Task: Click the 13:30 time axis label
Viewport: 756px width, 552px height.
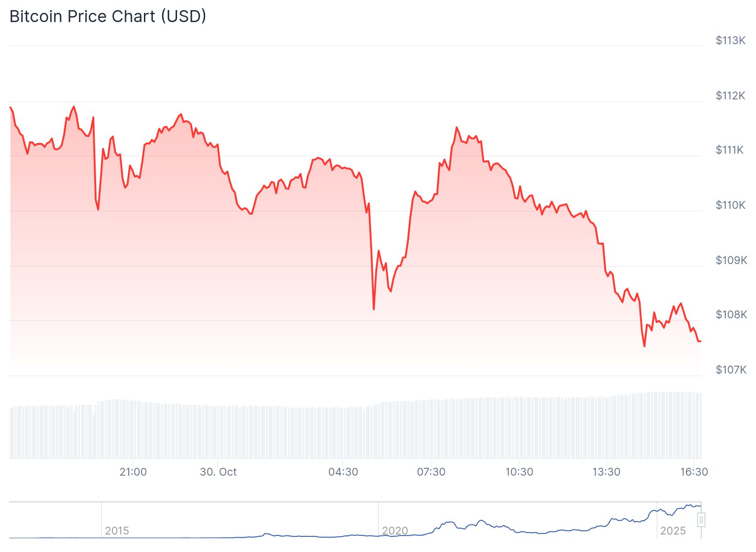Action: coord(606,472)
